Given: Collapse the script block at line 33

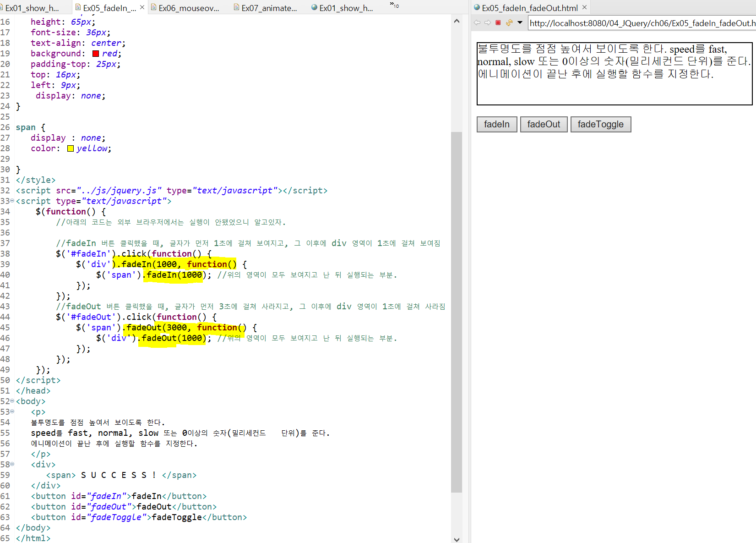Looking at the screenshot, I should (12, 201).
